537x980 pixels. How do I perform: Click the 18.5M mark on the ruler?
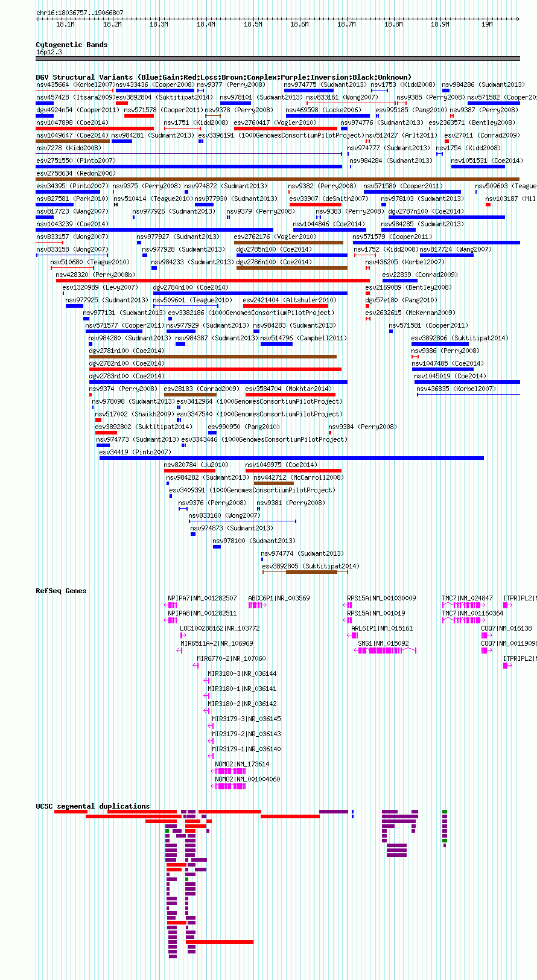point(253,24)
